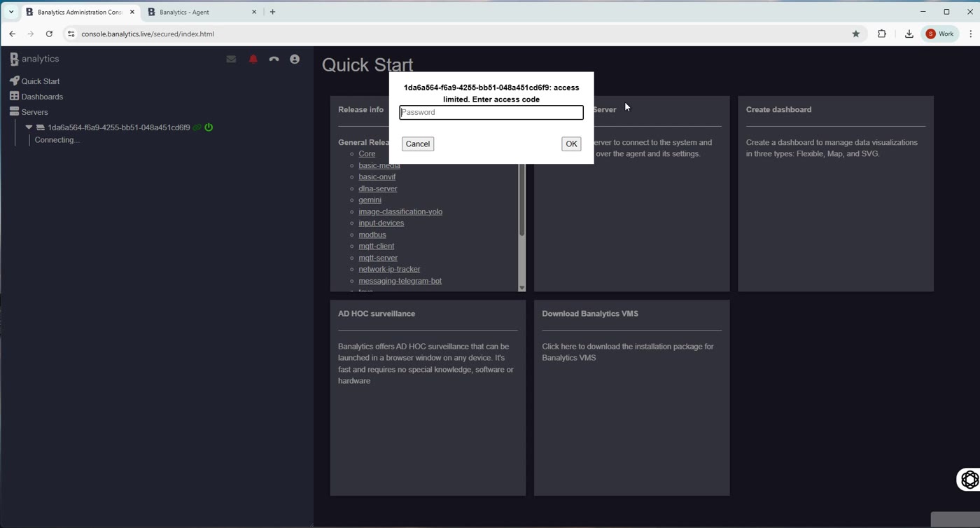Open the modbus release link
The image size is (980, 528).
click(372, 235)
